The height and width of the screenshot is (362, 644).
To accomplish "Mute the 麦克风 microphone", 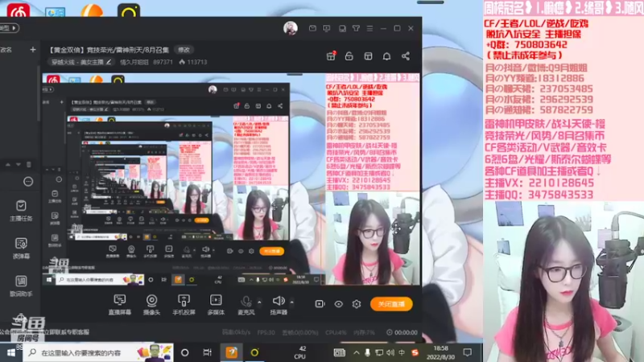I will point(246,305).
